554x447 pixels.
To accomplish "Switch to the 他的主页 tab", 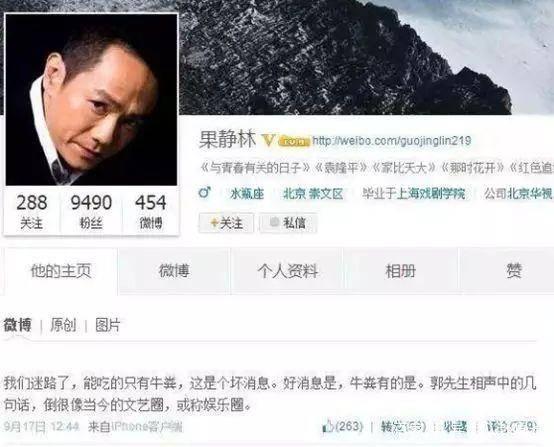I will click(x=61, y=271).
